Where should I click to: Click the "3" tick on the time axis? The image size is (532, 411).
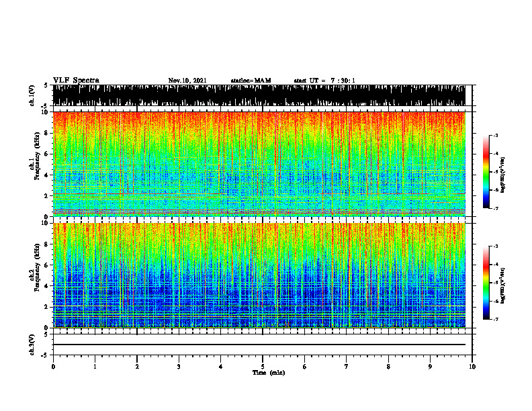tap(179, 367)
